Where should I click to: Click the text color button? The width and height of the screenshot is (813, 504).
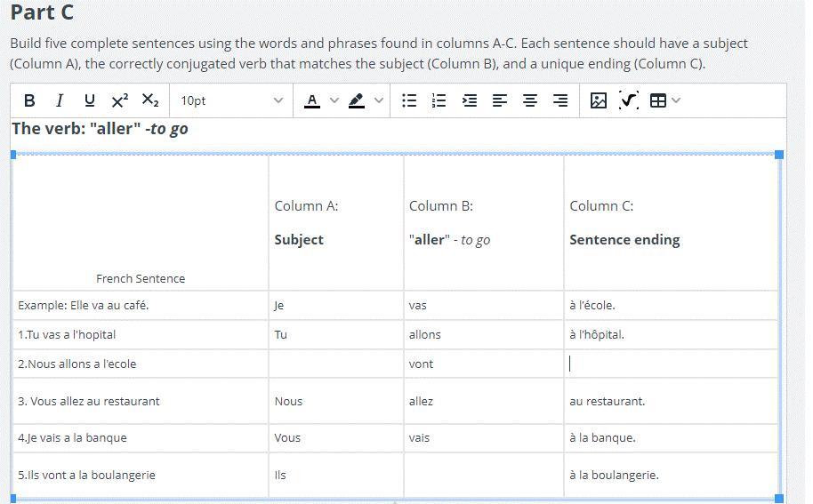311,100
